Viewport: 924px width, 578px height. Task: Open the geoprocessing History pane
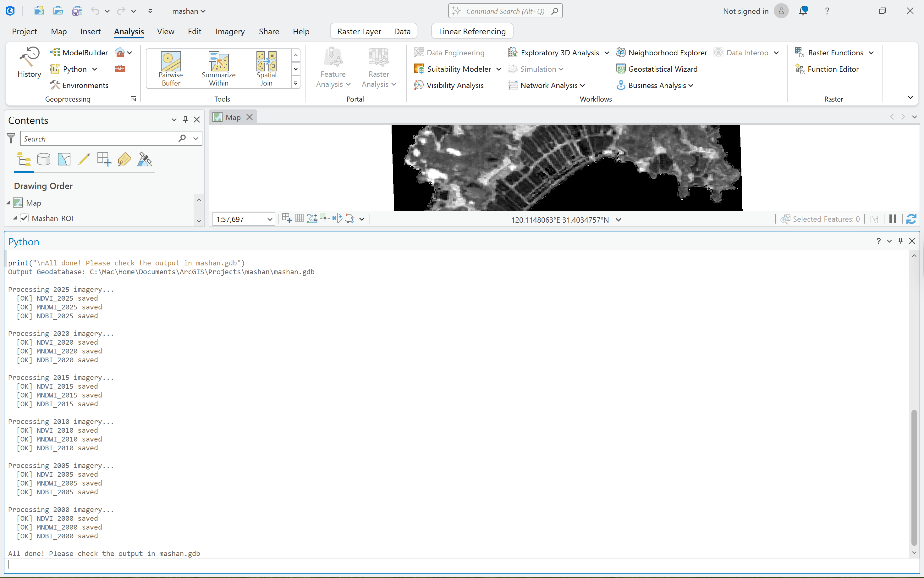point(29,62)
